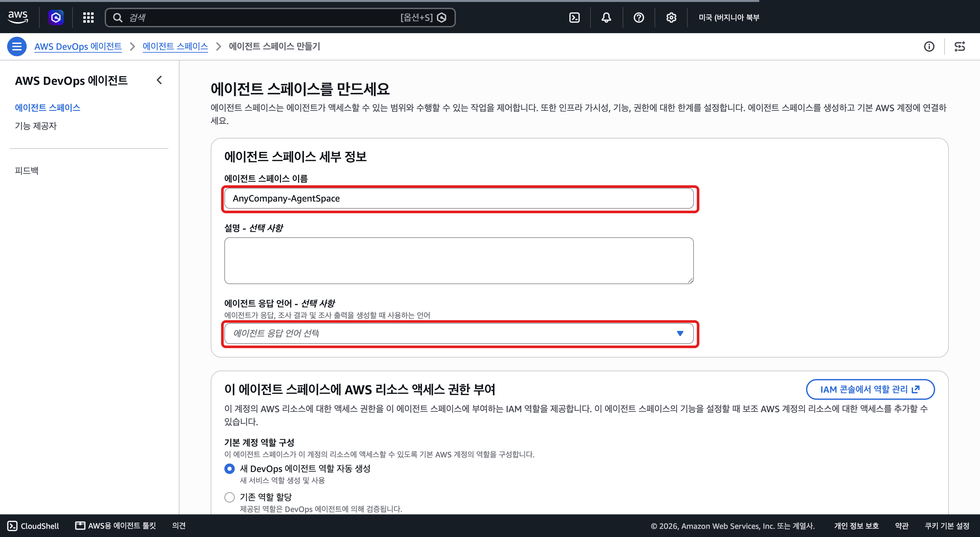980x537 pixels.
Task: Open 쿠키 기본 설정 in footer
Action: click(947, 526)
